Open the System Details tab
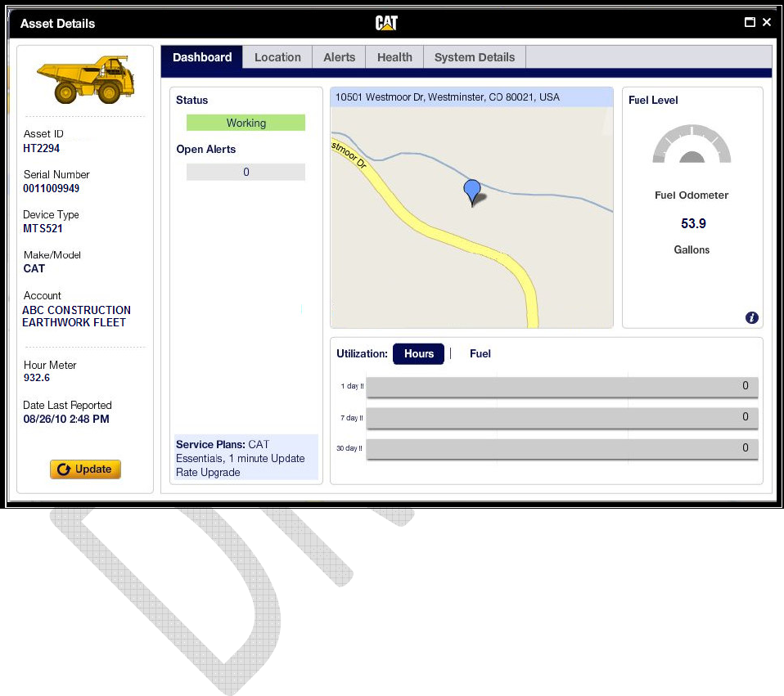784x696 pixels. click(x=475, y=57)
